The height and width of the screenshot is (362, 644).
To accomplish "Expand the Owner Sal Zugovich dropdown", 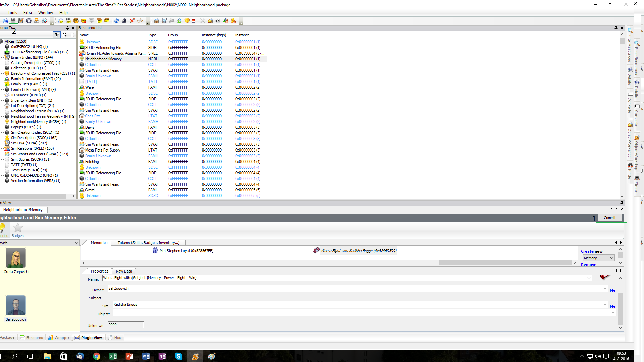I will (605, 289).
